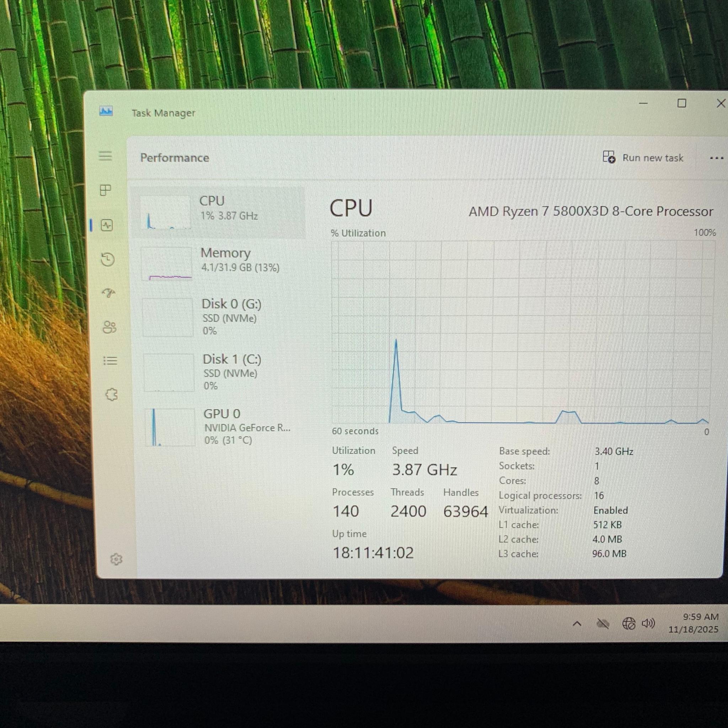728x728 pixels.
Task: Select the Performance page icon in sidebar
Action: [x=107, y=225]
